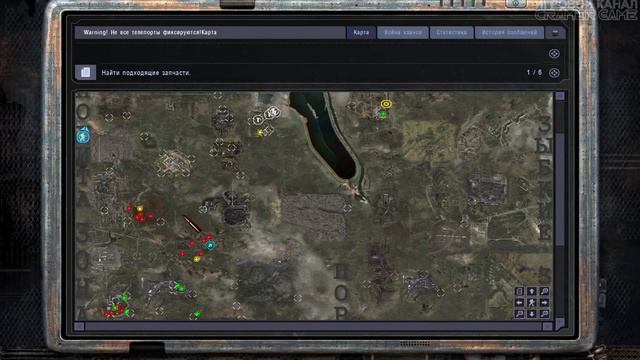Open the Карта tab
The width and height of the screenshot is (640, 360).
(361, 32)
